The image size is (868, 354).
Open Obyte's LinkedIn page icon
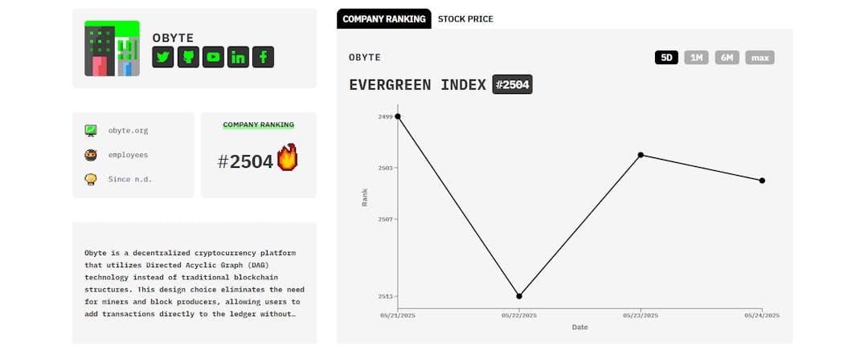[x=238, y=57]
